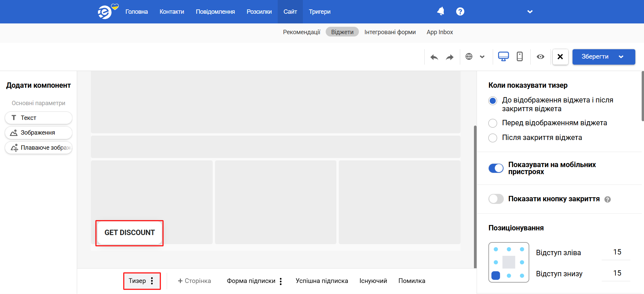Add a new Сторінка
The image size is (644, 294).
[194, 281]
